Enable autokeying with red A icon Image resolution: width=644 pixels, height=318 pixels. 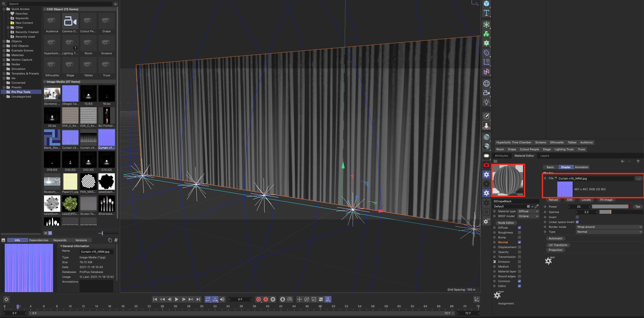point(266,299)
